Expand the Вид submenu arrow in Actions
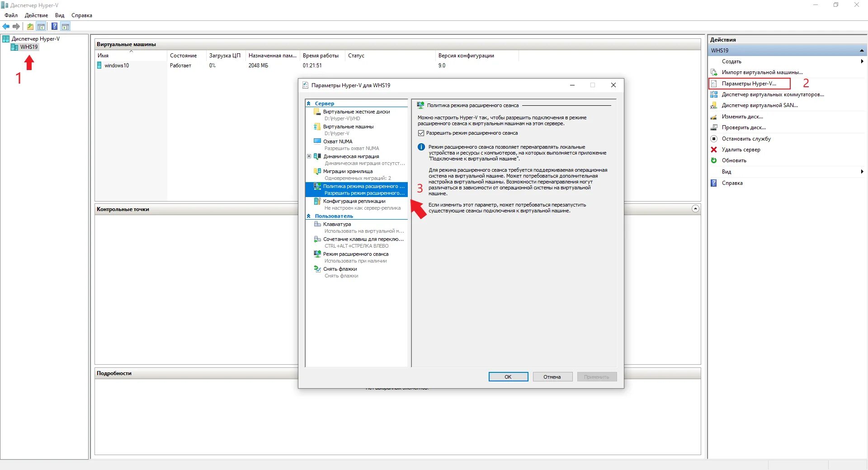 pos(862,172)
